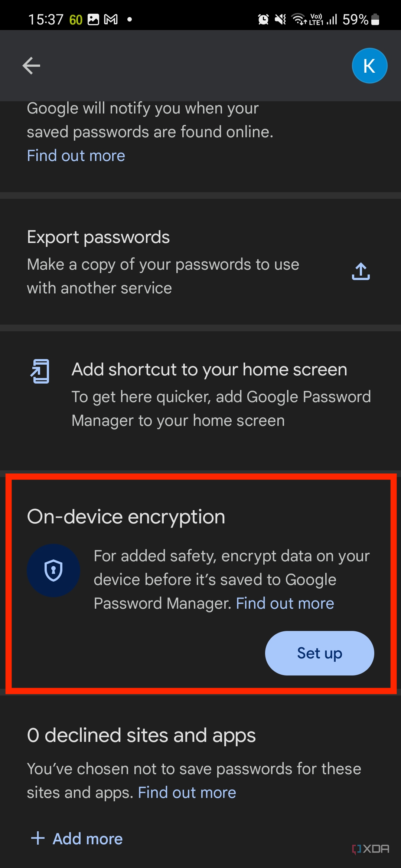This screenshot has height=868, width=401.
Task: Tap the plus icon beside Add more
Action: tap(38, 838)
